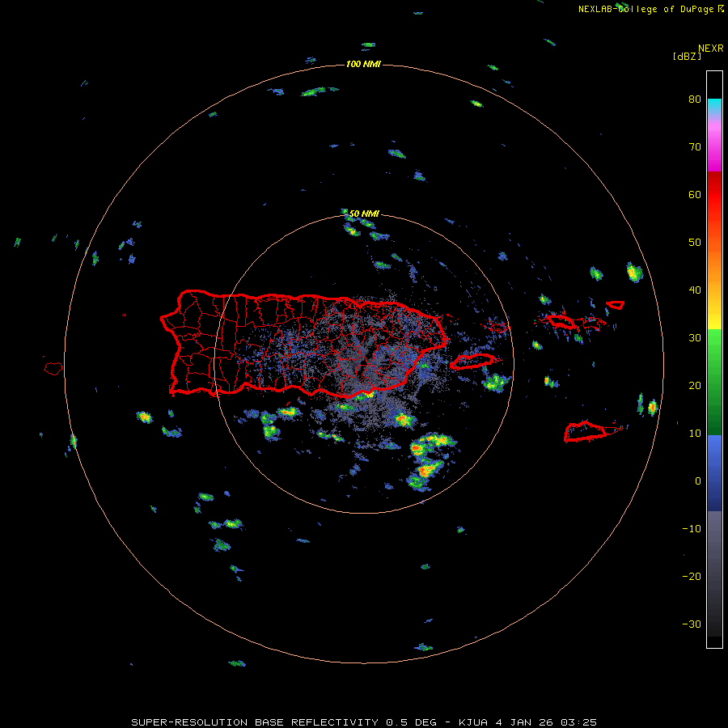Click the 50 NMI range ring label

click(x=364, y=214)
